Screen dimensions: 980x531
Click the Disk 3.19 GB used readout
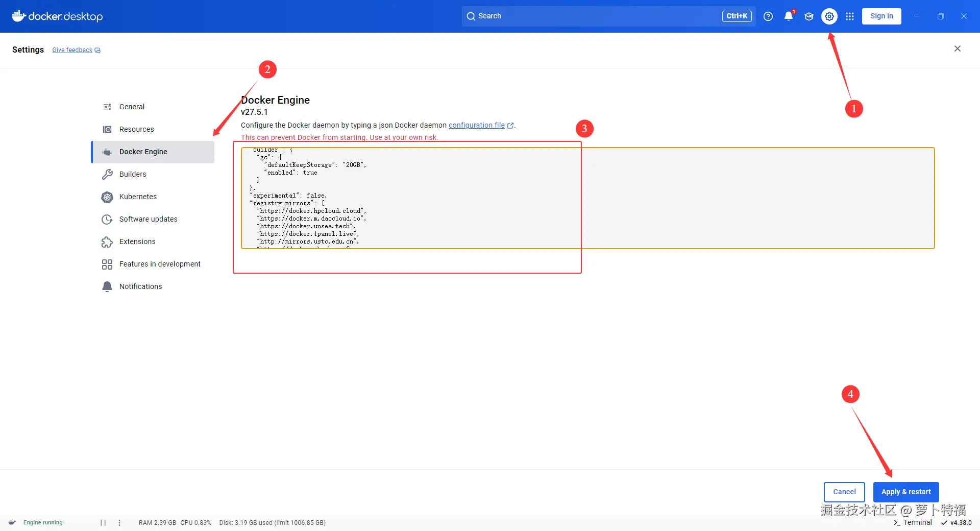tap(272, 522)
